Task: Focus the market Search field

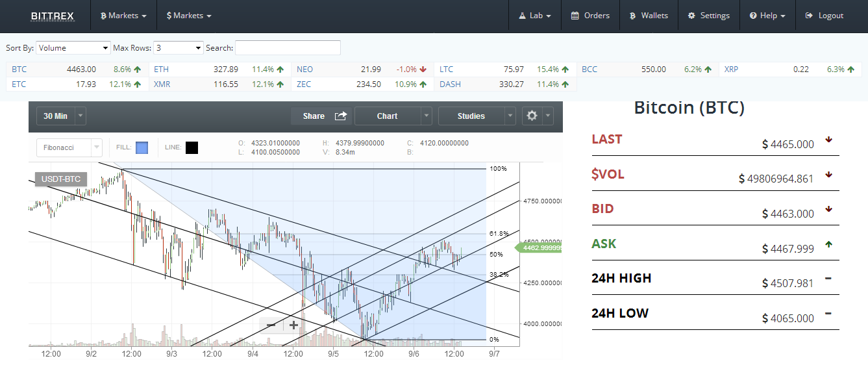Action: click(x=288, y=48)
